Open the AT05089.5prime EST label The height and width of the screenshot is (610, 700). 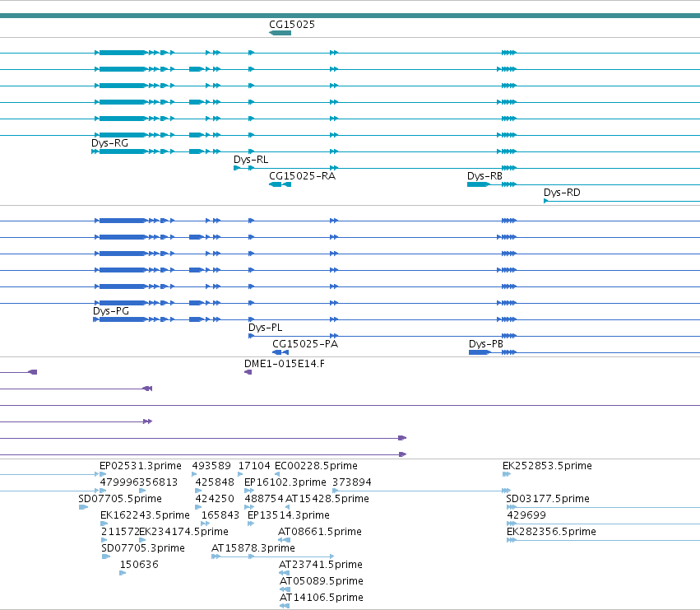322,581
